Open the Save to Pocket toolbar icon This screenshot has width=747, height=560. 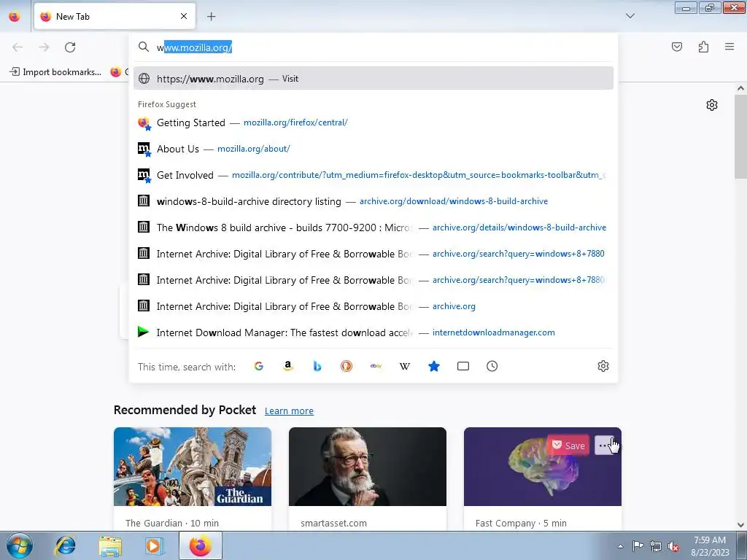click(676, 47)
